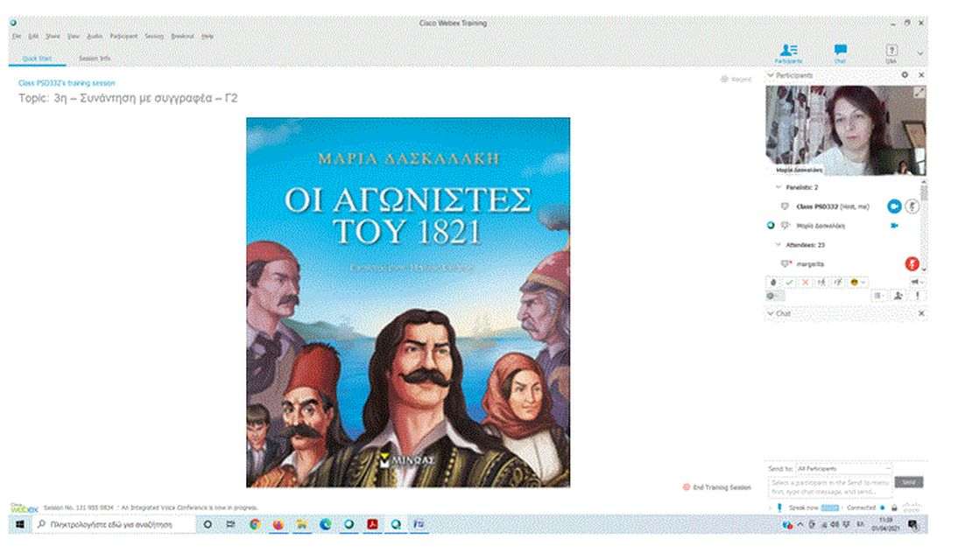
Task: Open the Edit menu
Action: (x=33, y=37)
